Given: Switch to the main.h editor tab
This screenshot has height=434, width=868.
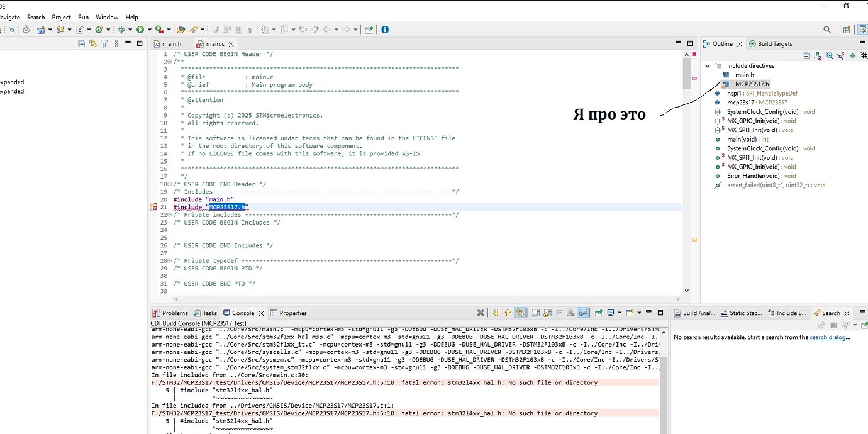Looking at the screenshot, I should [x=171, y=44].
